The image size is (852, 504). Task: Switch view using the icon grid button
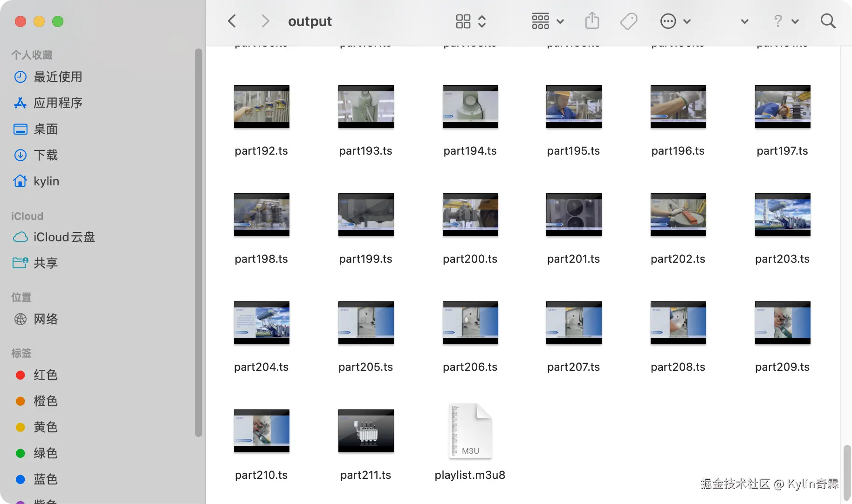tap(471, 21)
